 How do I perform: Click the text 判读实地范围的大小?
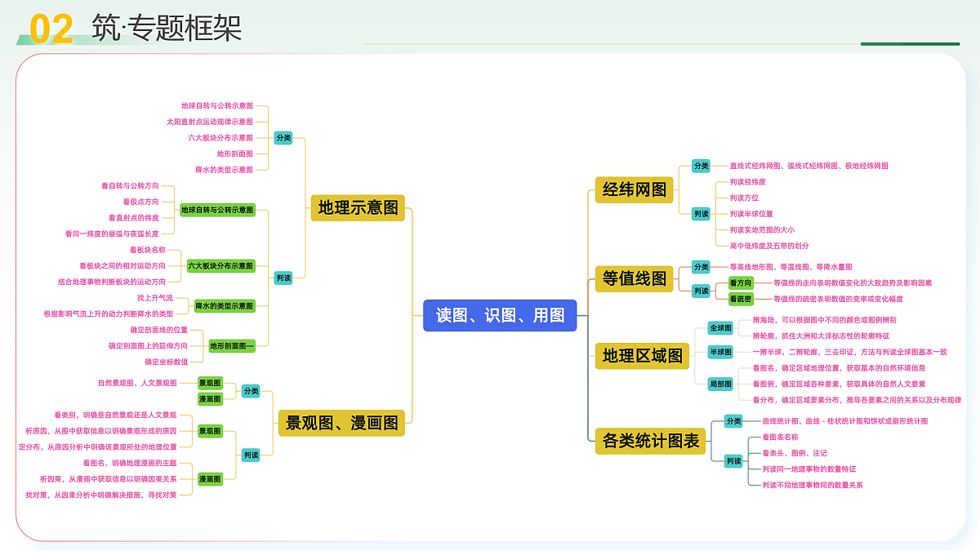click(762, 230)
